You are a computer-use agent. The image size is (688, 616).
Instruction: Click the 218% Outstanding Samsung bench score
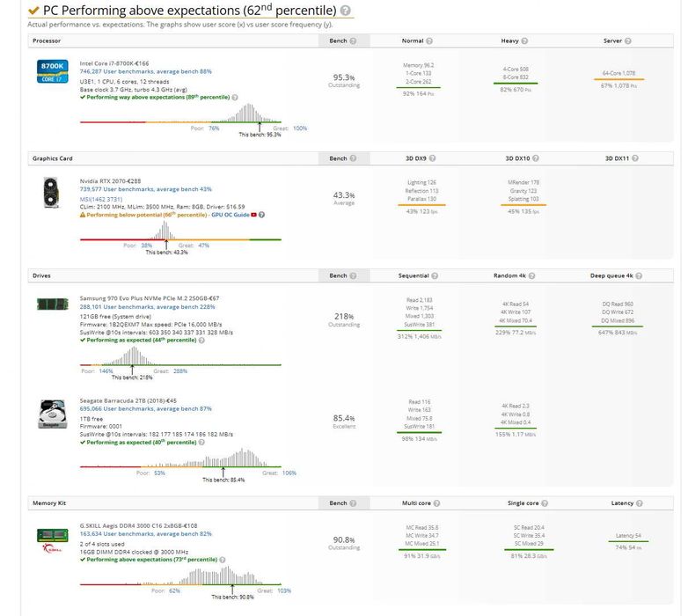pos(344,319)
